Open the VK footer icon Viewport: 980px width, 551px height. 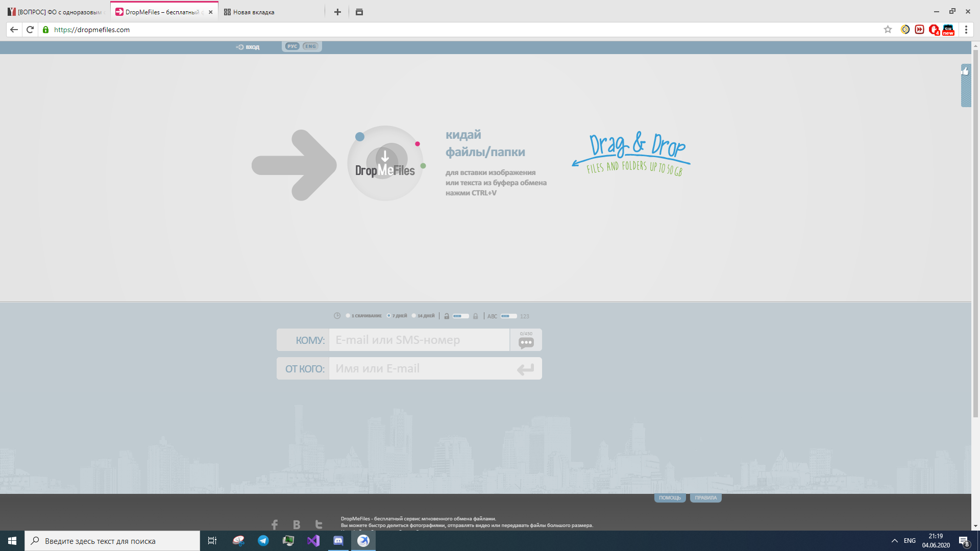(297, 524)
